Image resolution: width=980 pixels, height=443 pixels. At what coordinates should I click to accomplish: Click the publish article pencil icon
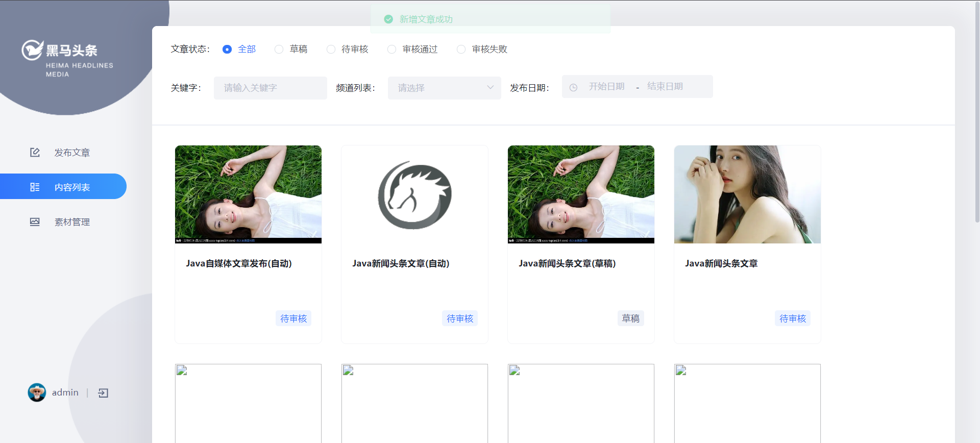35,152
